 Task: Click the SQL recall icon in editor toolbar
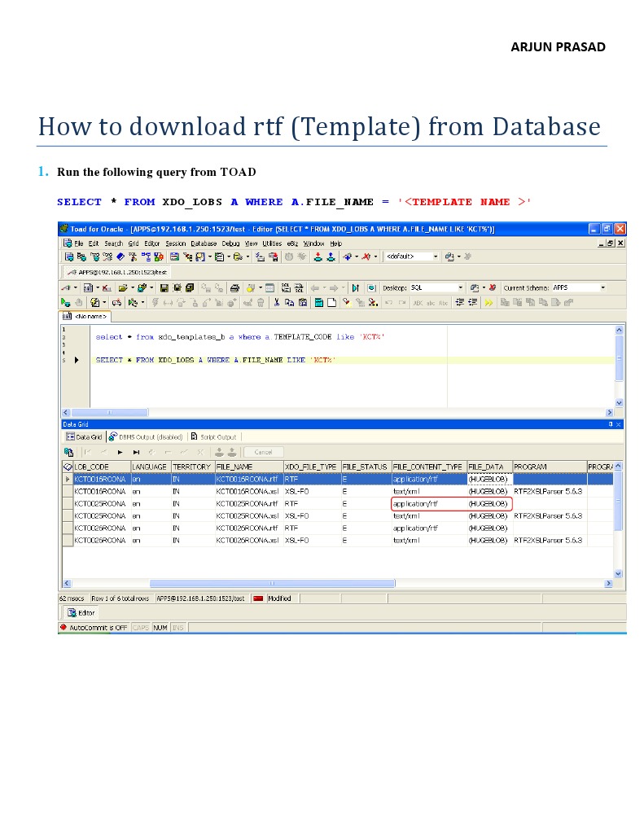point(286,287)
